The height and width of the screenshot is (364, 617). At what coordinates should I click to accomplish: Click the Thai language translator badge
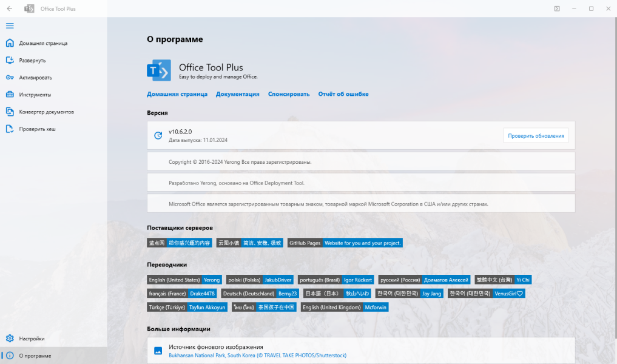click(264, 308)
